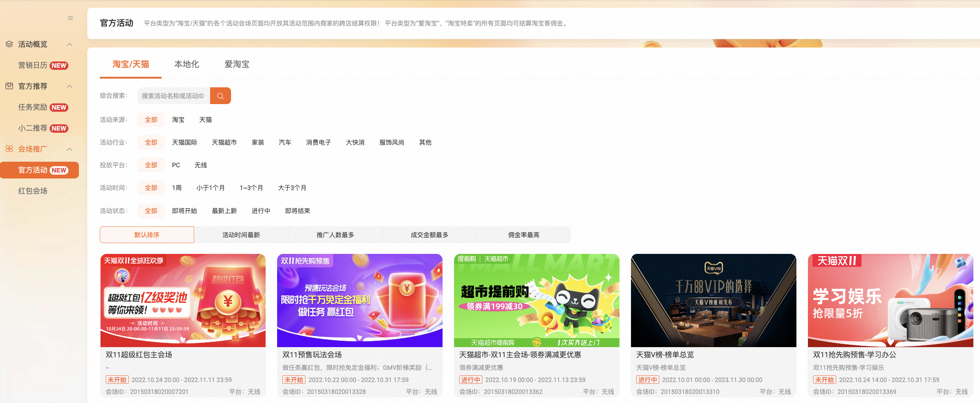Sort by 默认排序
Viewport: 980px width, 403px height.
coord(147,235)
